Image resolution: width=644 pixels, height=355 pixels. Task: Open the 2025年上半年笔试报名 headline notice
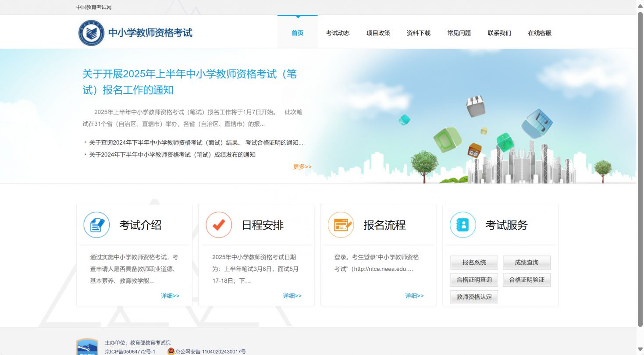pos(190,82)
